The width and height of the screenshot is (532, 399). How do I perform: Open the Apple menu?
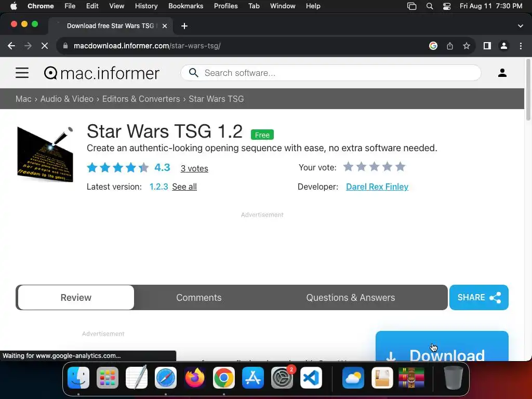14,6
